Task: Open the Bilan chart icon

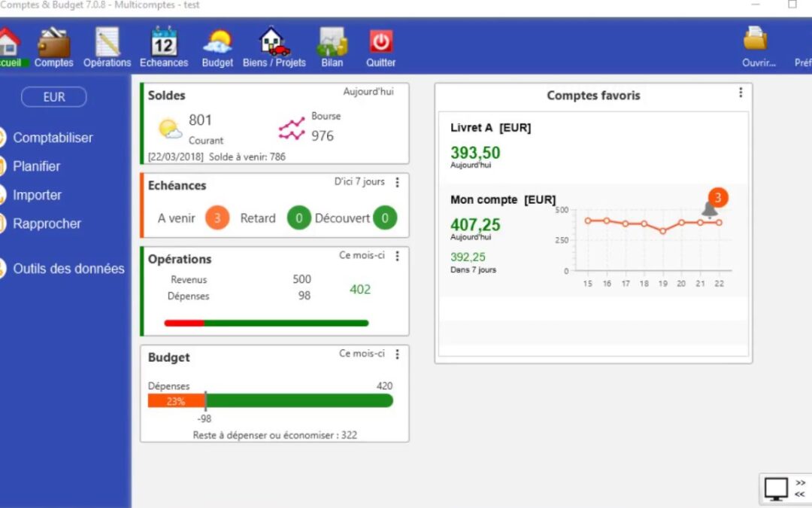Action: [x=332, y=41]
